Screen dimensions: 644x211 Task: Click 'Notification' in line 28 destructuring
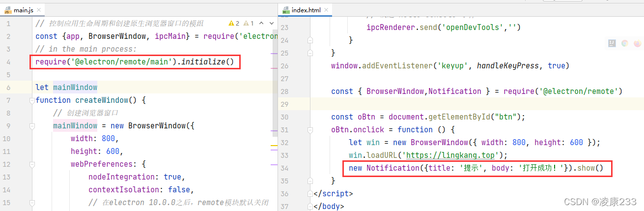(x=455, y=91)
